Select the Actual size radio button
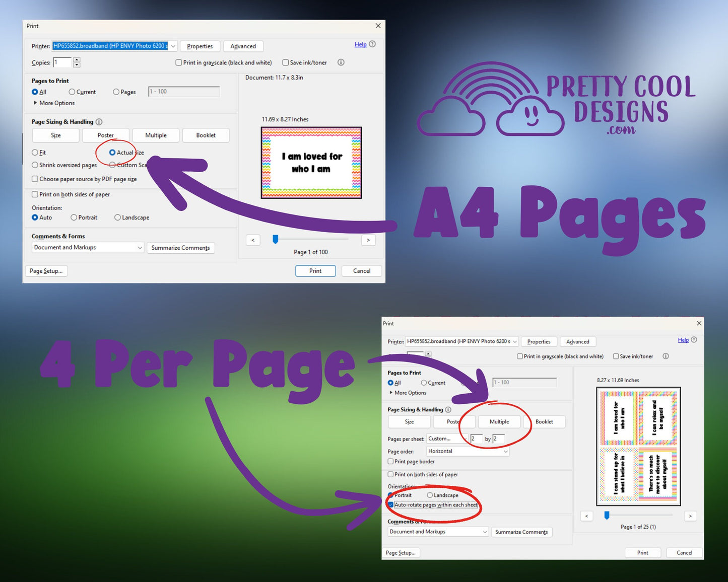The image size is (728, 582). [x=112, y=153]
